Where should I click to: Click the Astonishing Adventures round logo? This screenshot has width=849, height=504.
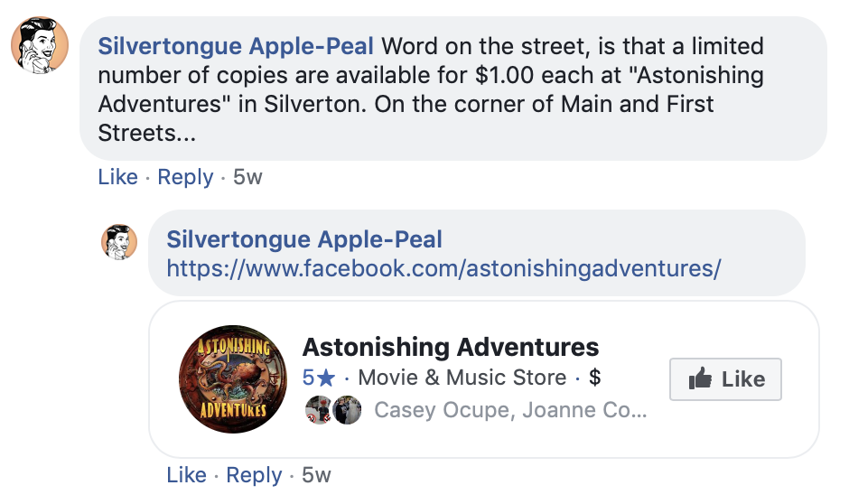(233, 378)
